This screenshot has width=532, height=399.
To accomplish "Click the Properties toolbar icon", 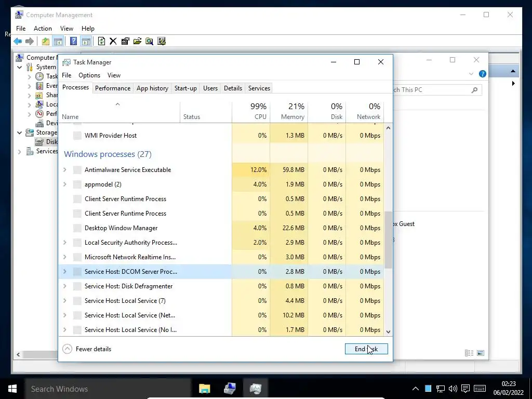I will [x=125, y=42].
